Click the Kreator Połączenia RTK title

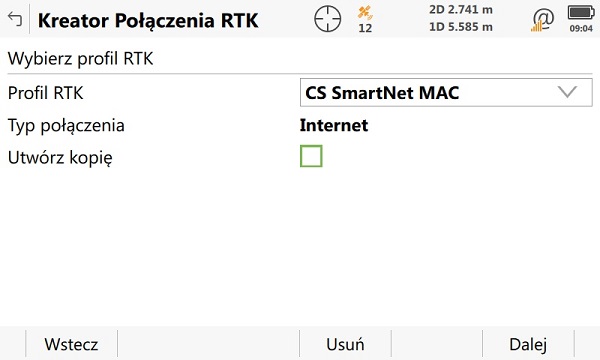click(x=148, y=21)
